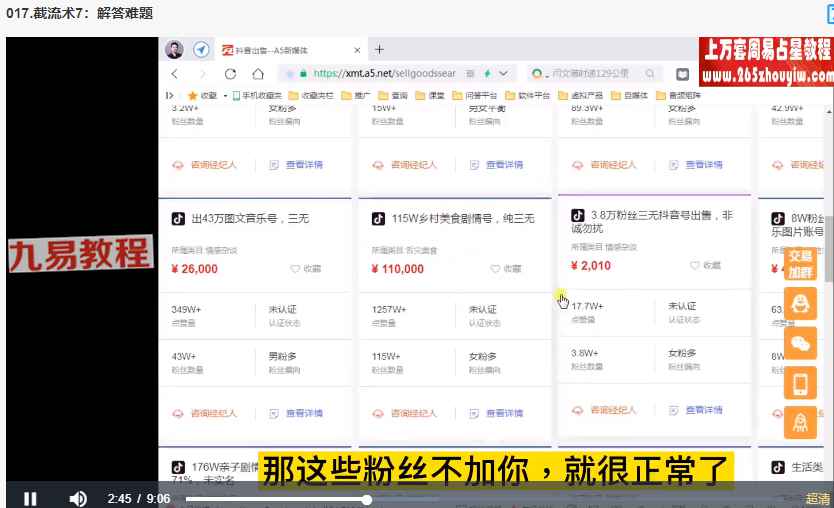Open the first bookmarks bar star folder

[x=202, y=95]
